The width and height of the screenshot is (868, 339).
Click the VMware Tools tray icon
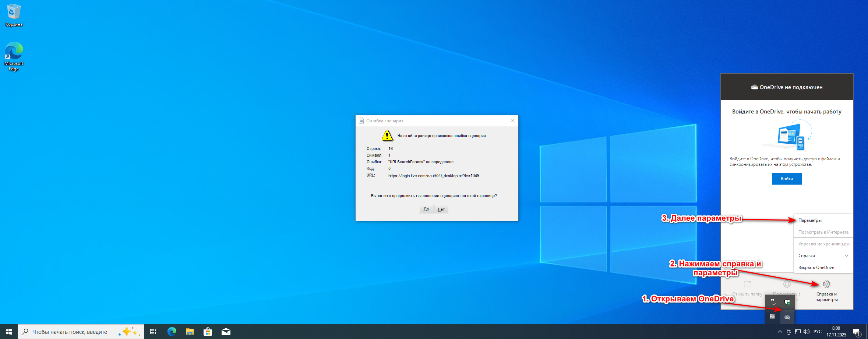click(772, 317)
